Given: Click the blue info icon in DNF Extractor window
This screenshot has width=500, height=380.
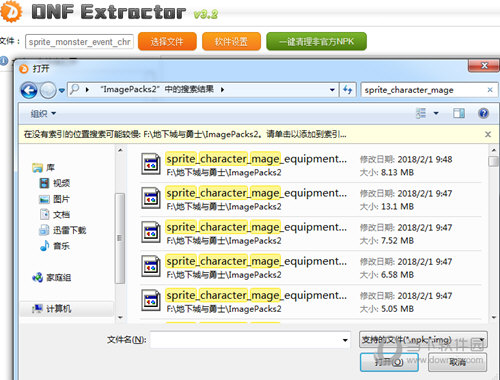Looking at the screenshot, I should pos(4,61).
